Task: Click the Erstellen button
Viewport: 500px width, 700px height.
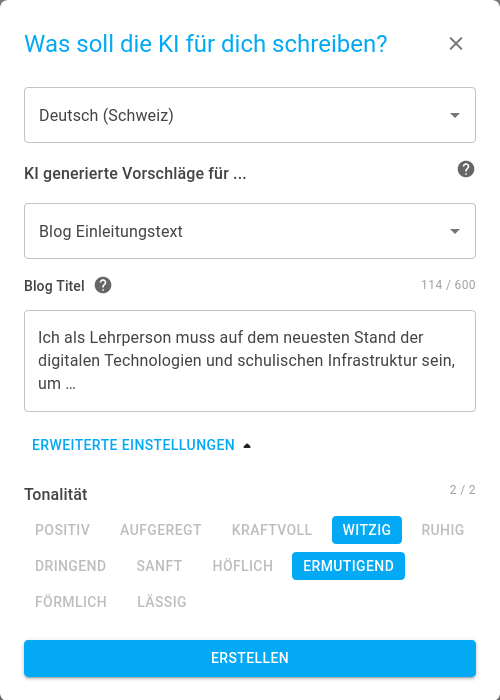Action: [250, 658]
